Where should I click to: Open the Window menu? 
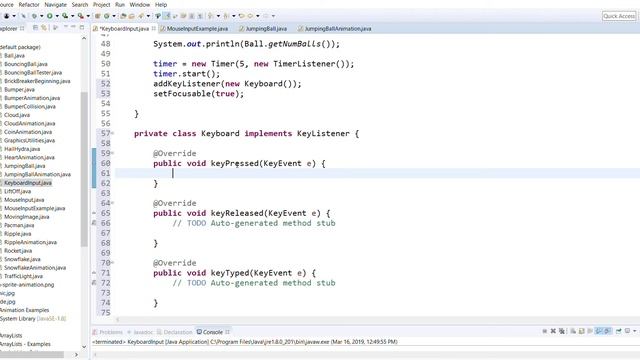[140, 4]
